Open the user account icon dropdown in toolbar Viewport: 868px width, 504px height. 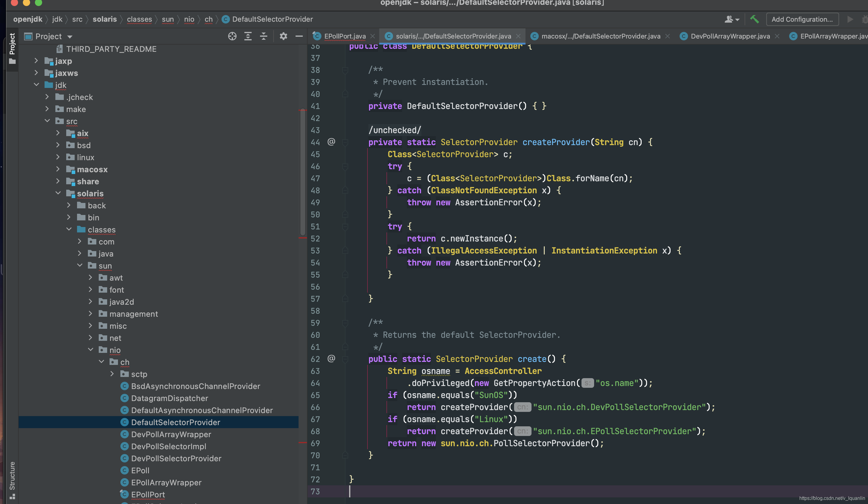[x=732, y=19]
